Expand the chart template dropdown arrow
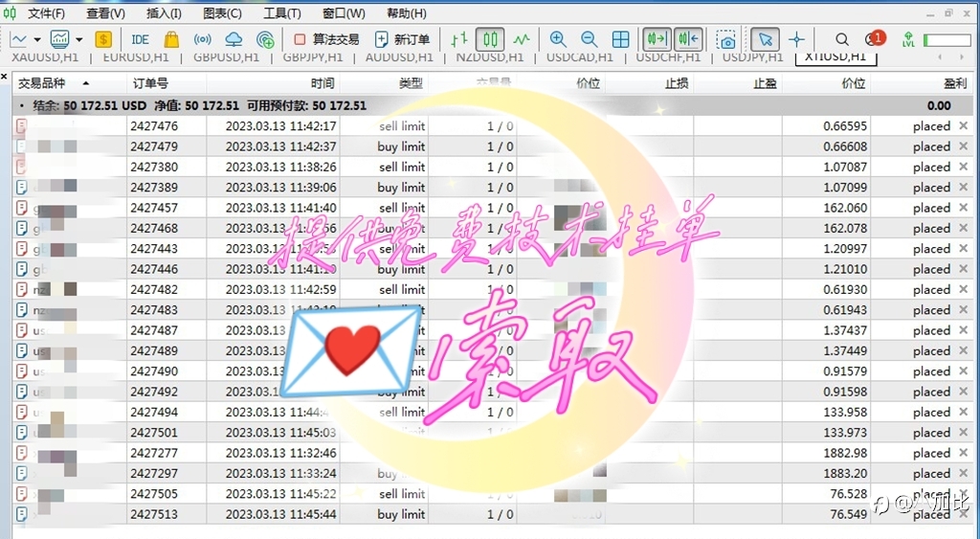980x539 pixels. [79, 39]
